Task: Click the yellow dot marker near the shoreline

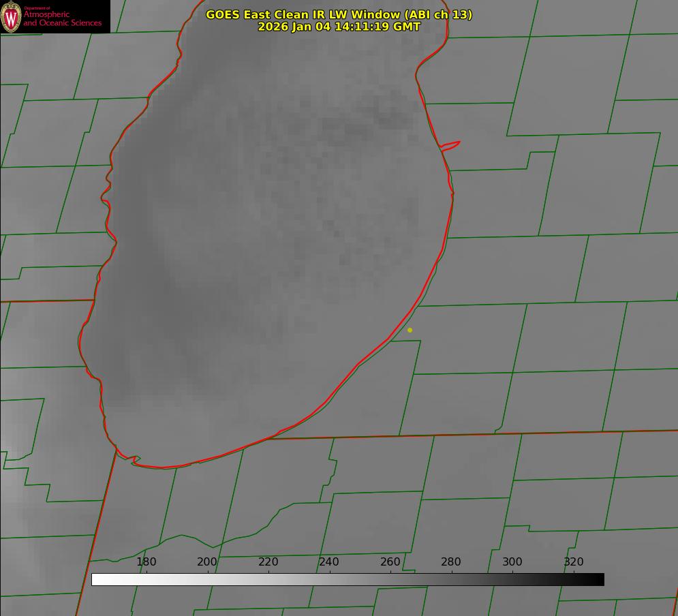Action: (x=410, y=330)
